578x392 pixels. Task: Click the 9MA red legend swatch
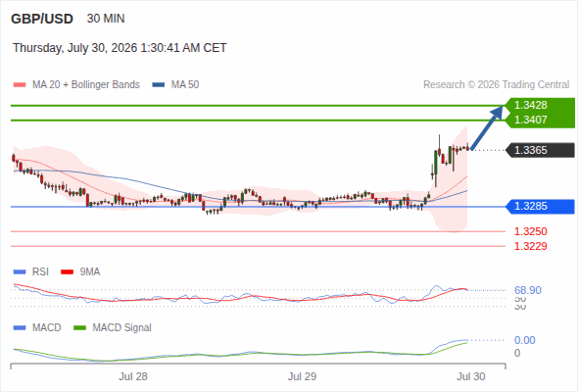coord(67,272)
